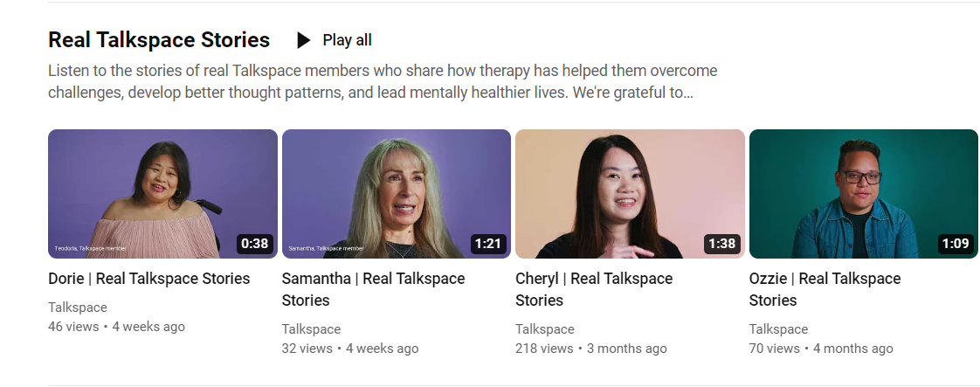980x387 pixels.
Task: Click the Dorie | Real Talkspace Stories title
Action: point(148,279)
